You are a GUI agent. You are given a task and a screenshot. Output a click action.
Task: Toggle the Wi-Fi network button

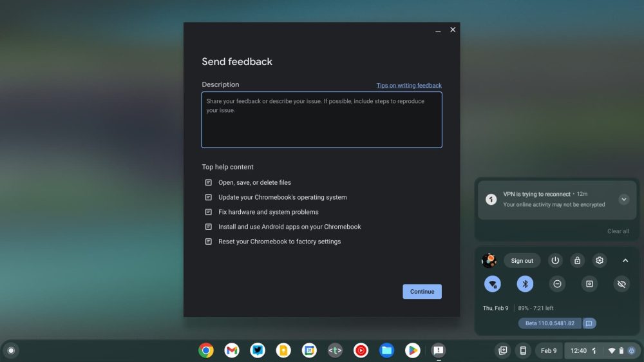tap(493, 284)
